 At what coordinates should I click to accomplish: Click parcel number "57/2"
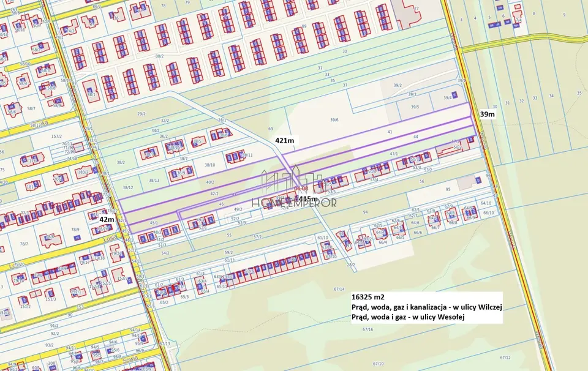(257, 236)
